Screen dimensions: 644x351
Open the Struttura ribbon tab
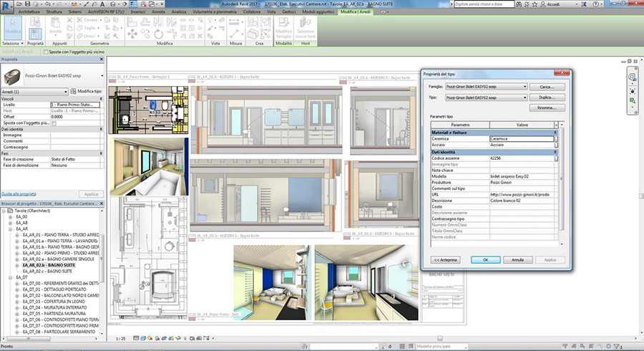pos(54,12)
